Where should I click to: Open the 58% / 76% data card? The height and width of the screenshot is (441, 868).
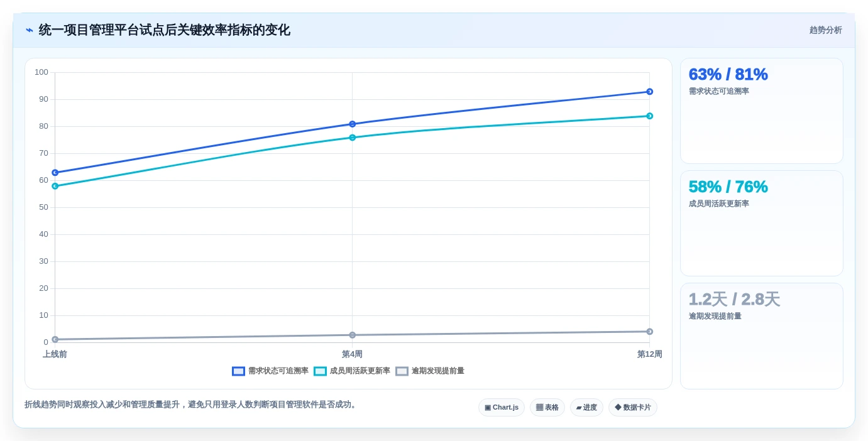pyautogui.click(x=762, y=224)
